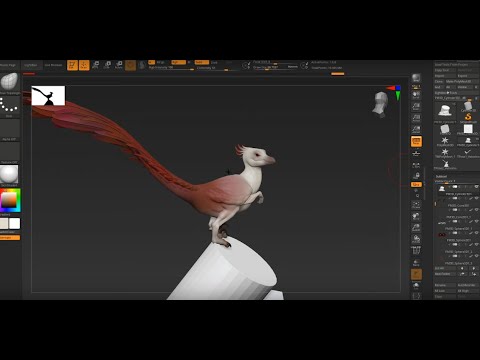Open the Texture Off selector
Screen dimensions: 480x360
click(x=9, y=153)
